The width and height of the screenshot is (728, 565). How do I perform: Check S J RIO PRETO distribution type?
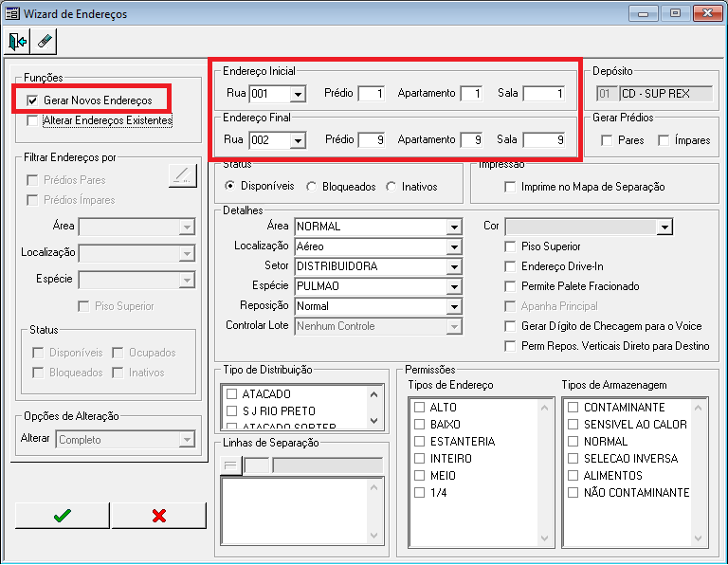[231, 410]
